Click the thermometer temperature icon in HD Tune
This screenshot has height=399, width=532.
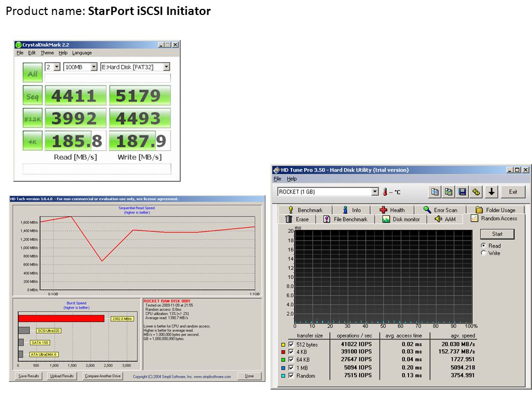[x=385, y=192]
